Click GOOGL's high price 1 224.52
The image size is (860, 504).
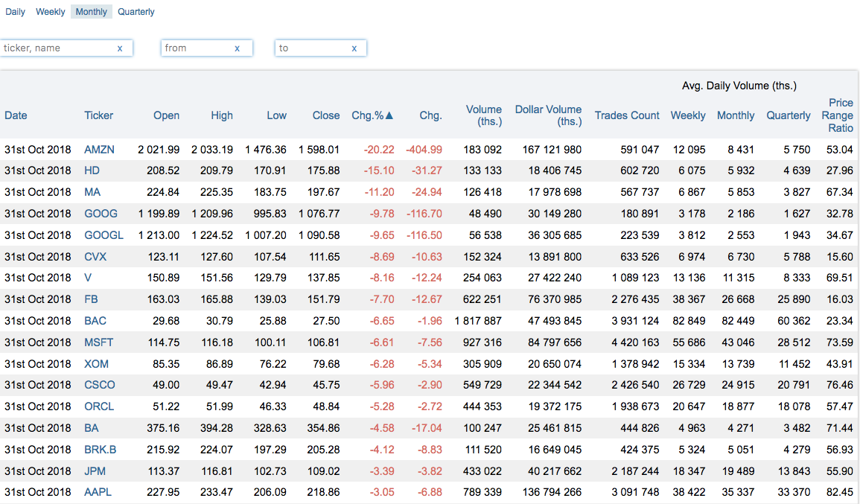click(x=212, y=235)
